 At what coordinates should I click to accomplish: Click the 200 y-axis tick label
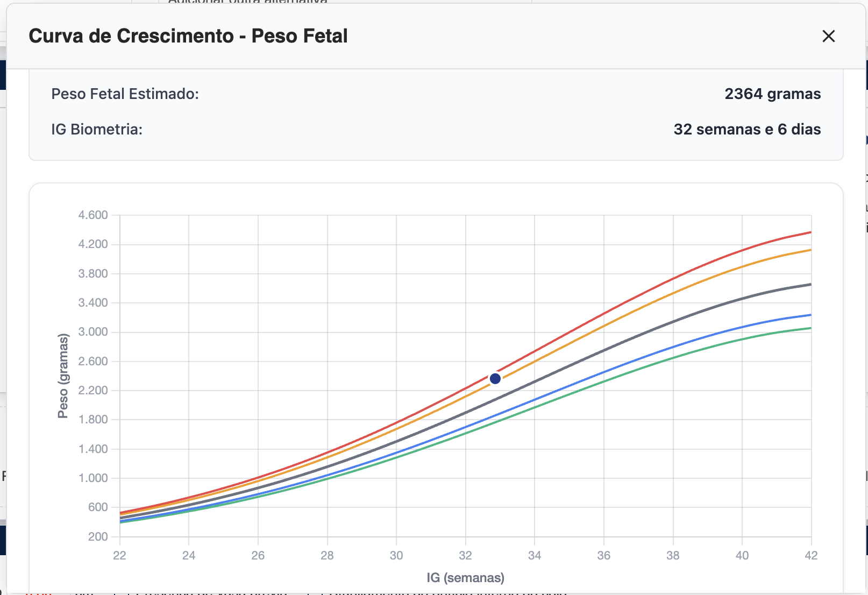pos(98,536)
